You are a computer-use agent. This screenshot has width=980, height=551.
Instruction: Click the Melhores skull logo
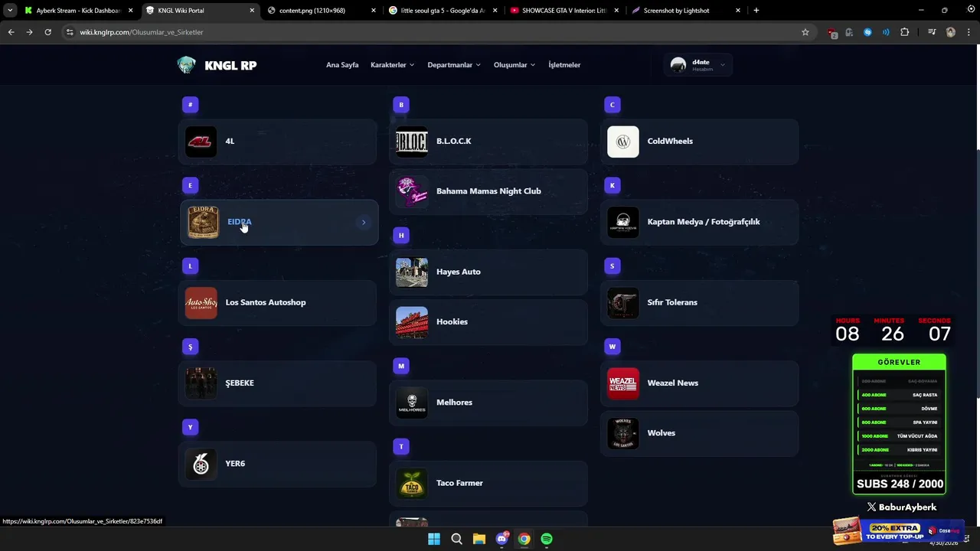[x=412, y=403]
